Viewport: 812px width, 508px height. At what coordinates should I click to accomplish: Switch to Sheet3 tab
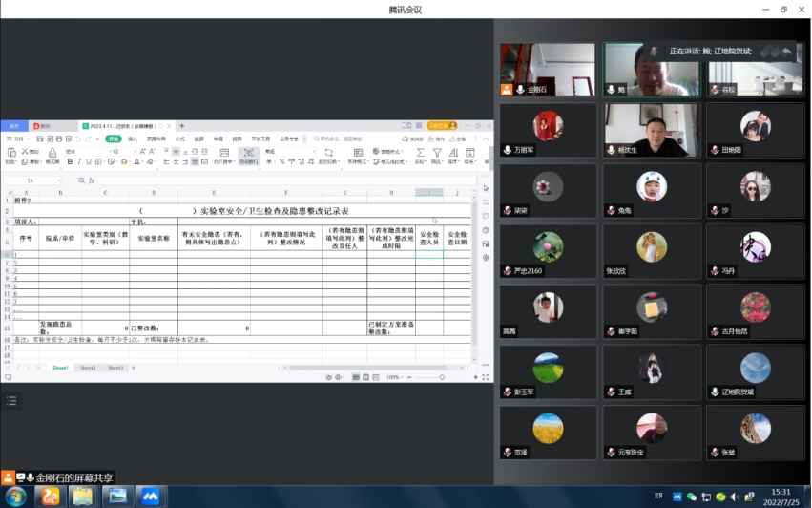(115, 368)
